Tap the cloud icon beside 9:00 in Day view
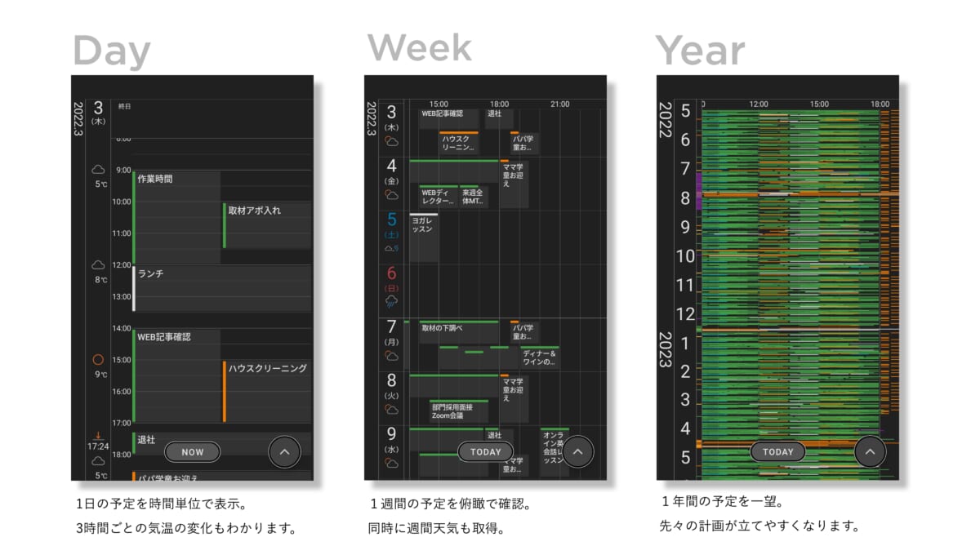980x555 pixels. (99, 170)
